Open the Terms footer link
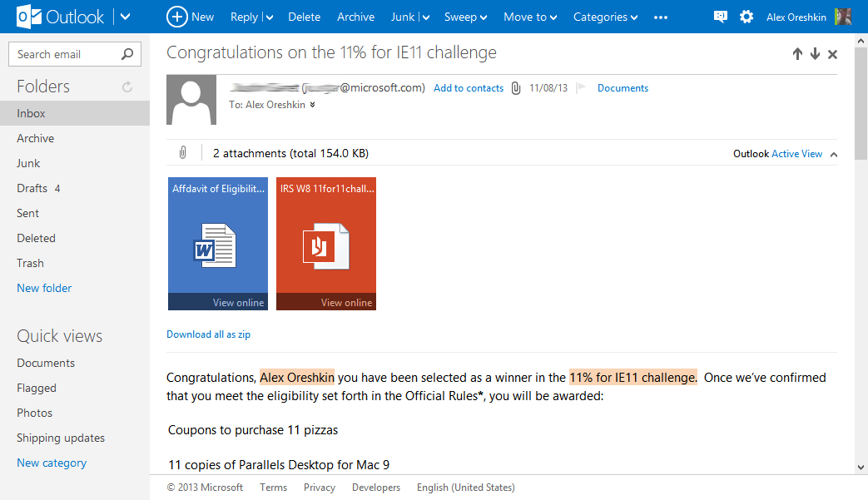Image resolution: width=868 pixels, height=500 pixels. 274,488
